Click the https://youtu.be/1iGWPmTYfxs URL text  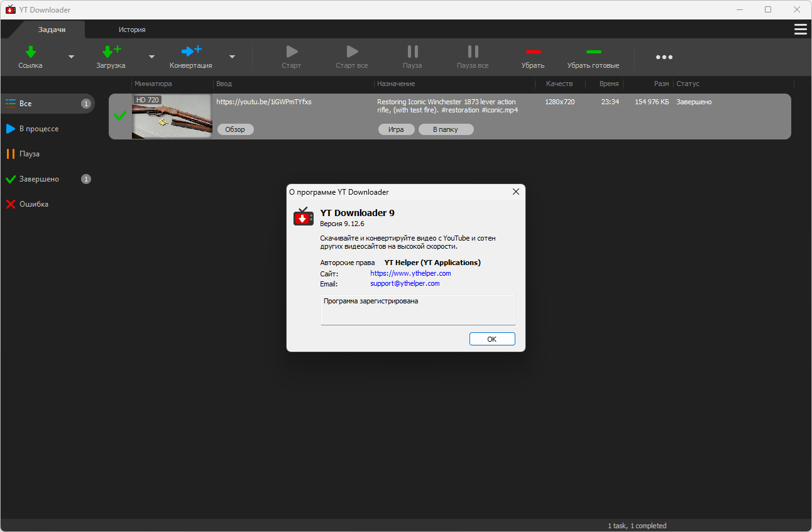coord(264,102)
